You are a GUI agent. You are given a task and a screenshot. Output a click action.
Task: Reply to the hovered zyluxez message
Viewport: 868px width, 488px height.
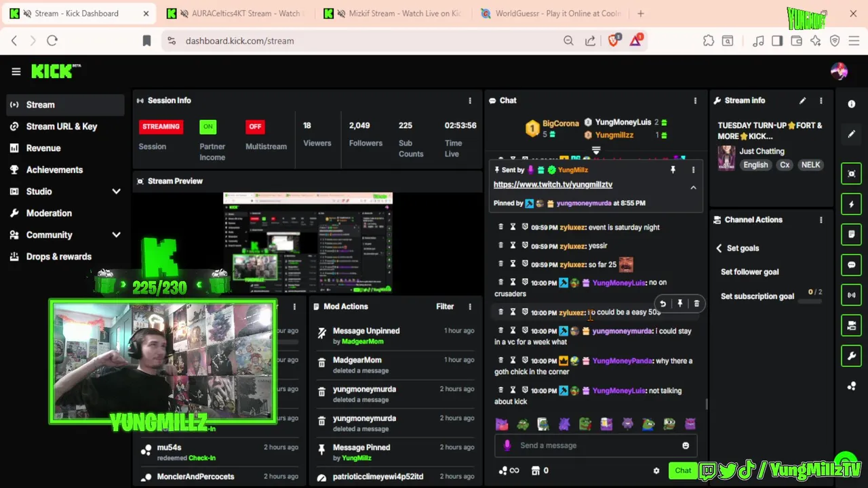click(x=663, y=304)
